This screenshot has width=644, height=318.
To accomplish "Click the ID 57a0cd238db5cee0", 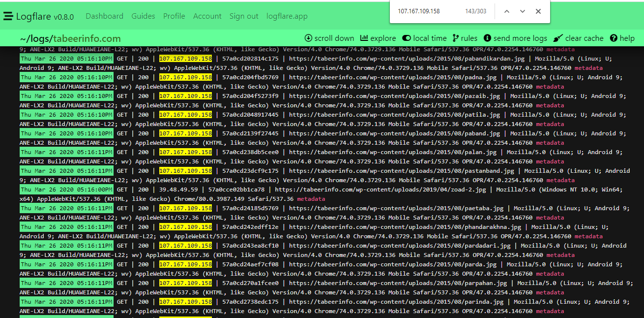I will pos(250,152).
